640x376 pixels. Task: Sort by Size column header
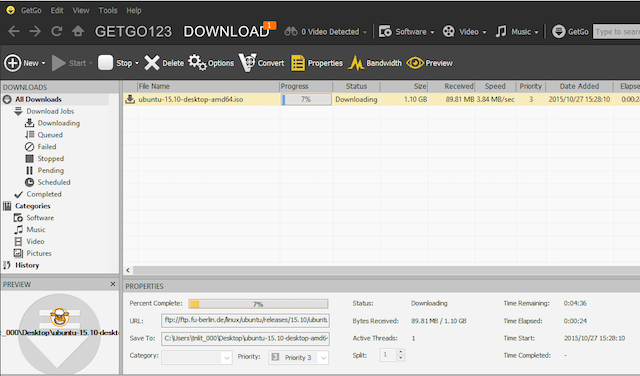[x=404, y=86]
